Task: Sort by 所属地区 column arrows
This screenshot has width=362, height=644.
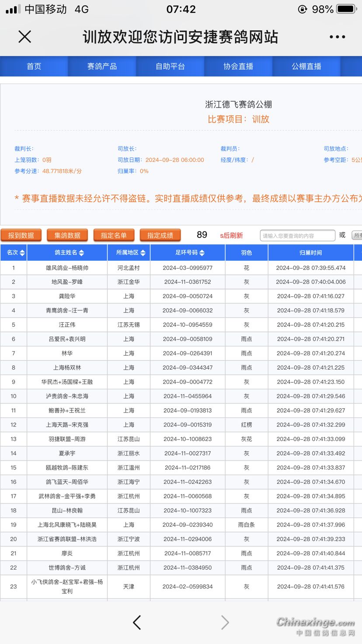Action: coord(143,253)
